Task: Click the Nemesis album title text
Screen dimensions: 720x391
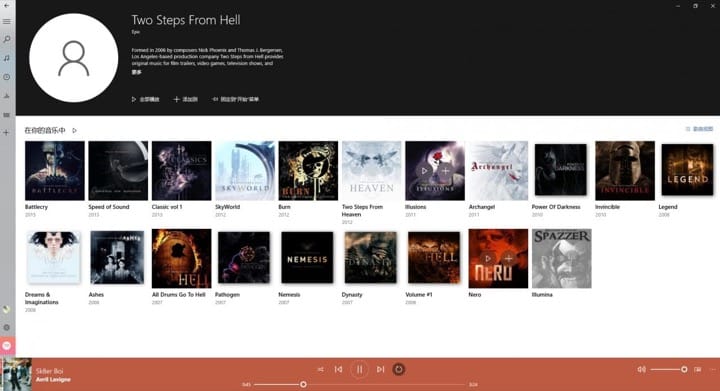Action: (289, 295)
